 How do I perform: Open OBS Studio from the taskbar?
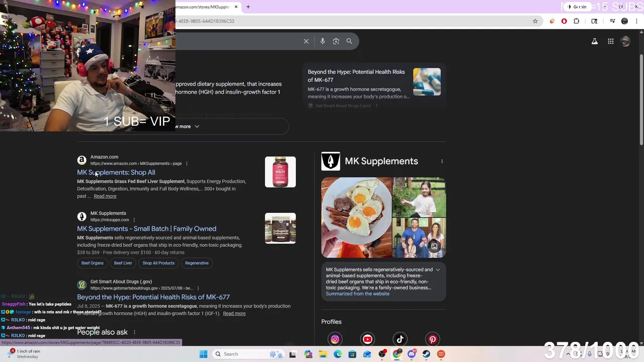pos(382,354)
